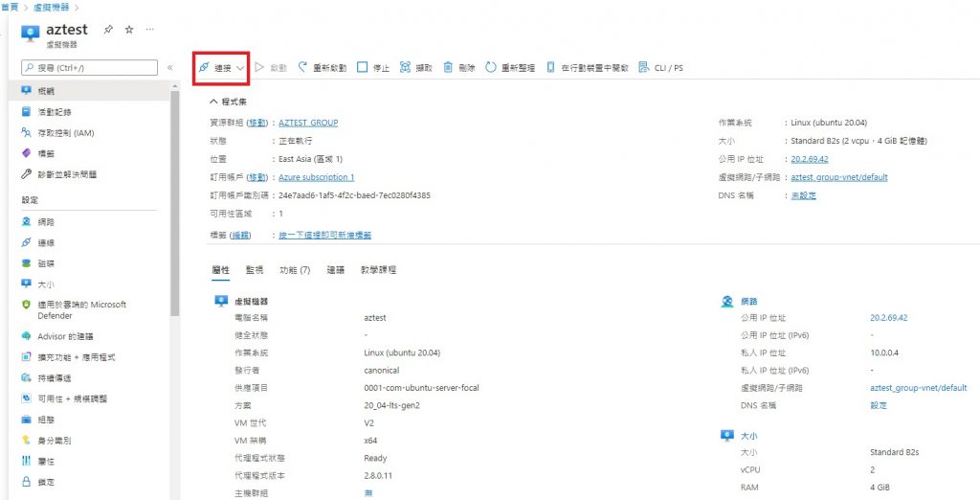980x500 pixels.
Task: Open 20.2.69.42 under 網路 properties section
Action: click(889, 318)
